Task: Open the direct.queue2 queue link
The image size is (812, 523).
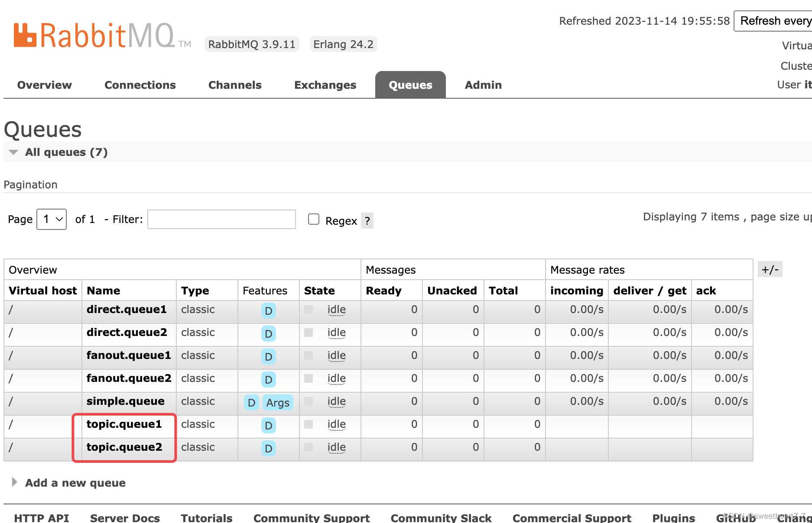Action: [127, 333]
